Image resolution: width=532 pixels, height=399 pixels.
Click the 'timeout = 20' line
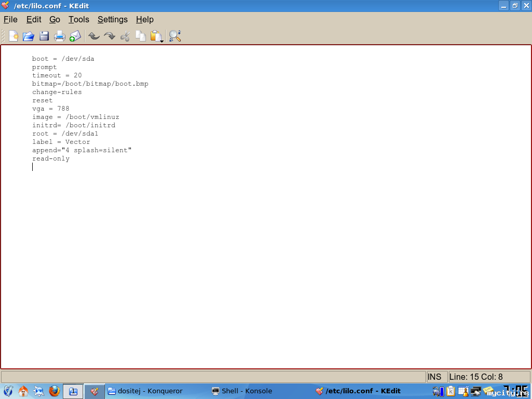pos(57,75)
